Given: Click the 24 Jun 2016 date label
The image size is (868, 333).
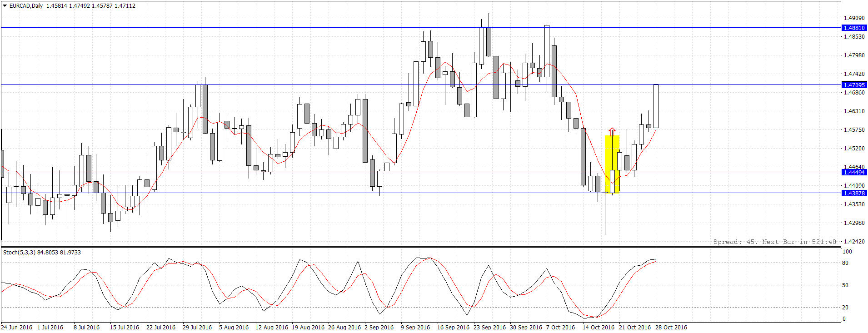Looking at the screenshot, I should pyautogui.click(x=17, y=328).
